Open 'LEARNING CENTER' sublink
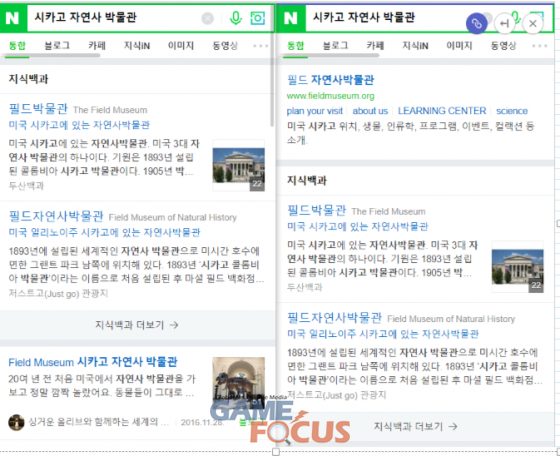The width and height of the screenshot is (560, 456). point(442,111)
